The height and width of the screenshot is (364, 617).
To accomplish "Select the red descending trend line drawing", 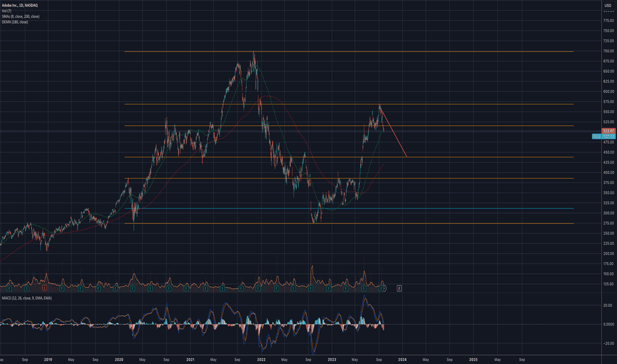I will (393, 133).
